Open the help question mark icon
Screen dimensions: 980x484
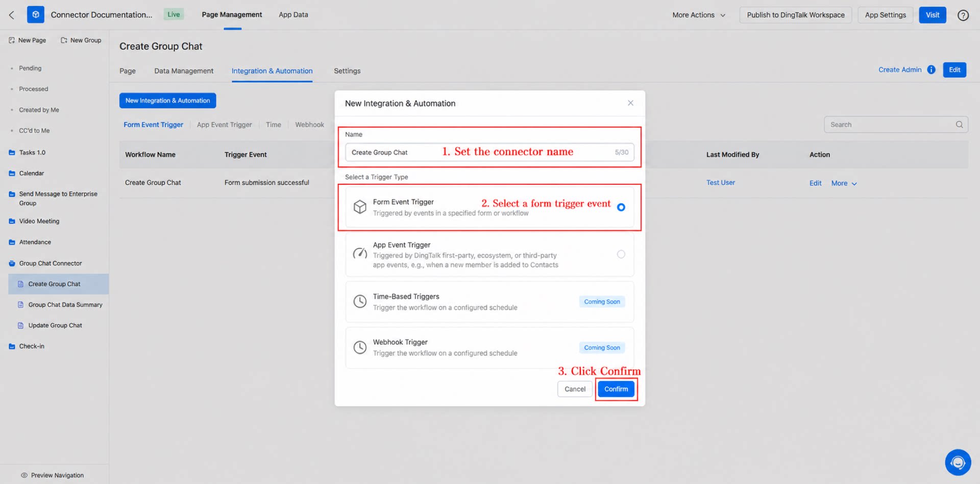(x=963, y=15)
